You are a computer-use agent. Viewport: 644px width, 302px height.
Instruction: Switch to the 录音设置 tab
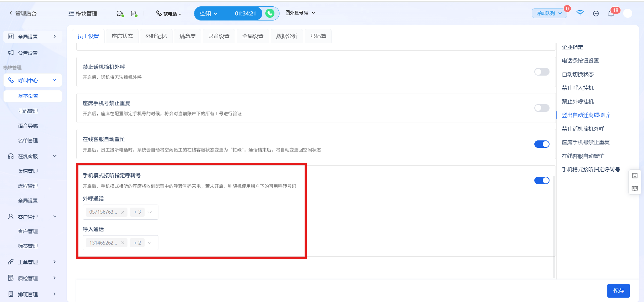219,36
